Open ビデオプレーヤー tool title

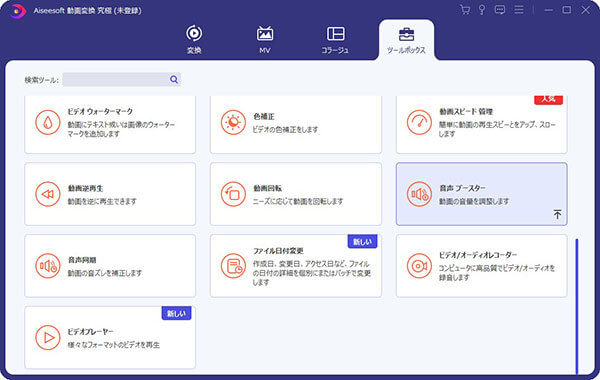pyautogui.click(x=91, y=332)
